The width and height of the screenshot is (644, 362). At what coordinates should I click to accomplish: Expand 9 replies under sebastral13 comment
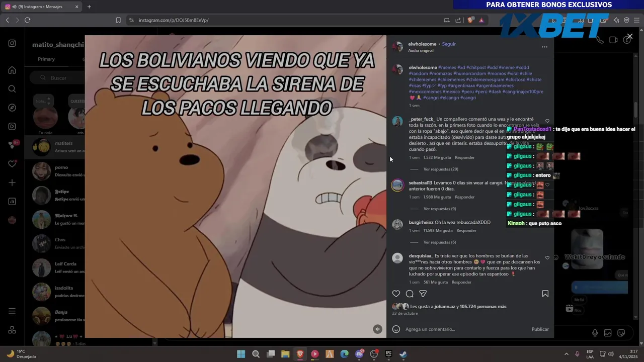pyautogui.click(x=440, y=209)
